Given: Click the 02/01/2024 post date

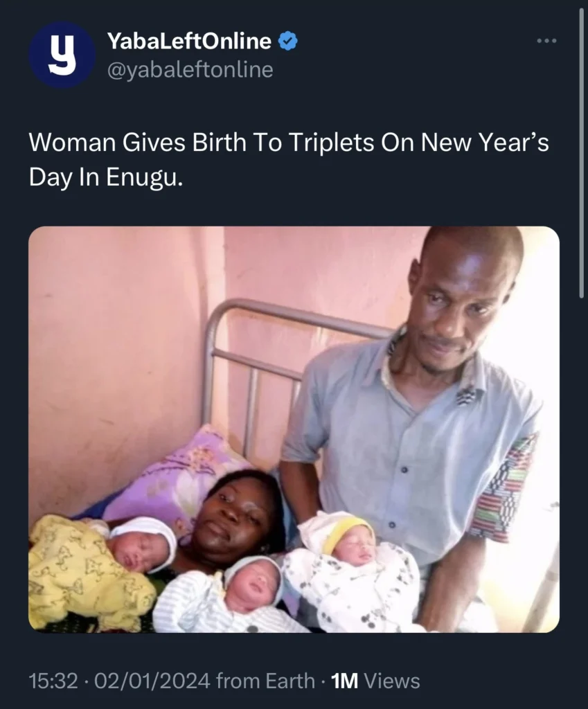Looking at the screenshot, I should pyautogui.click(x=153, y=681).
